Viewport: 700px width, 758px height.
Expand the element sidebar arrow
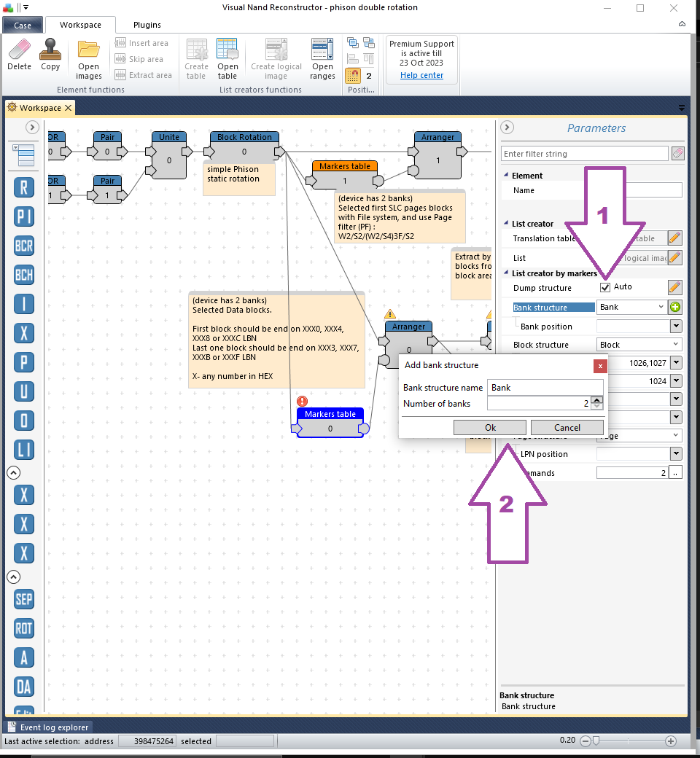click(32, 127)
